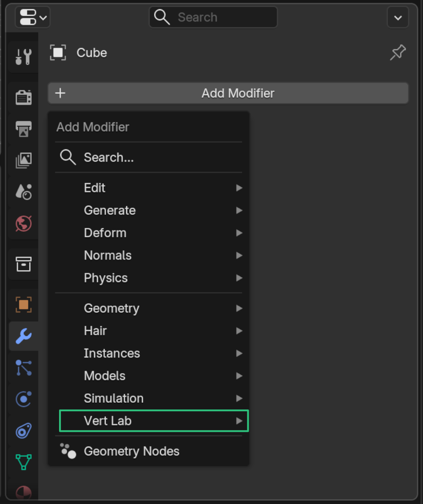Open the Output properties tab
This screenshot has width=423, height=504.
(24, 129)
